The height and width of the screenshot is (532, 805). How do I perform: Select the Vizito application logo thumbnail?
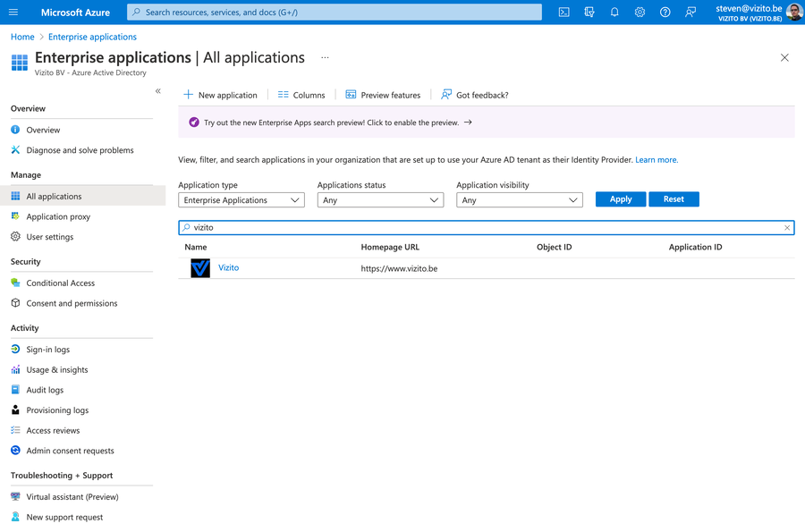pos(200,267)
